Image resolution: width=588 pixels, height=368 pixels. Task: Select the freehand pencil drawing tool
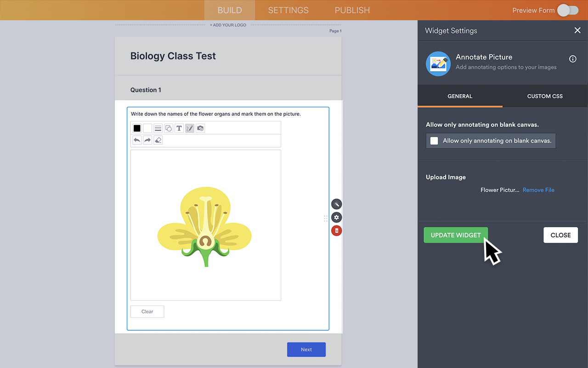189,128
